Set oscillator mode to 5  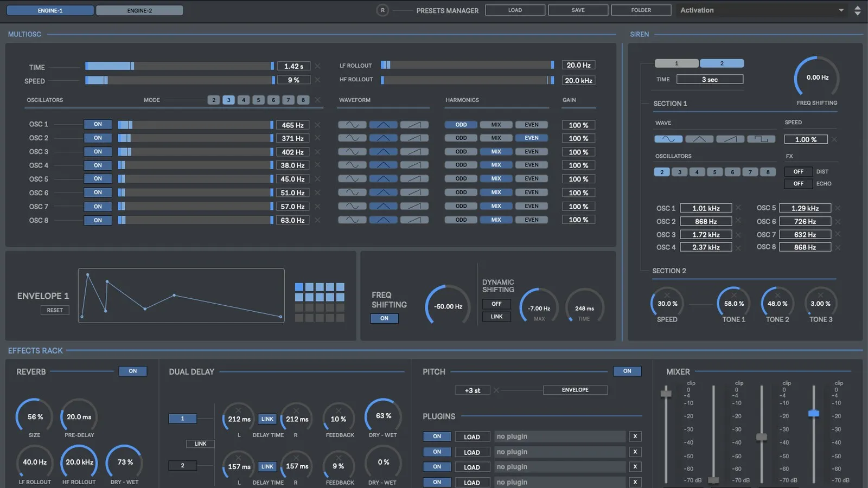pos(258,100)
